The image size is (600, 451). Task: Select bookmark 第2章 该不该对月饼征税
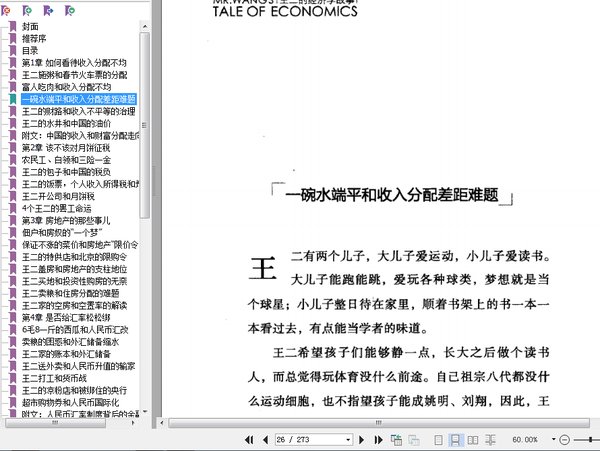[66, 148]
